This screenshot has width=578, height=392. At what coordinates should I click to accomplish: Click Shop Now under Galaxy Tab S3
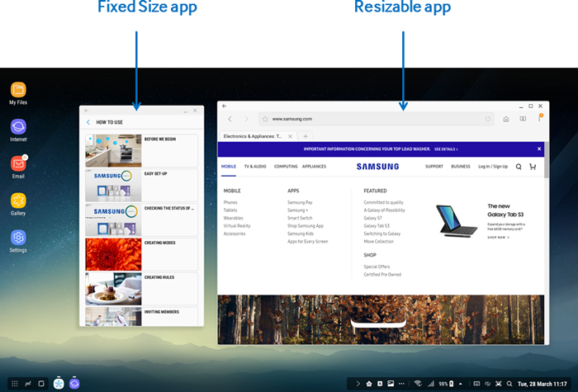(498, 238)
